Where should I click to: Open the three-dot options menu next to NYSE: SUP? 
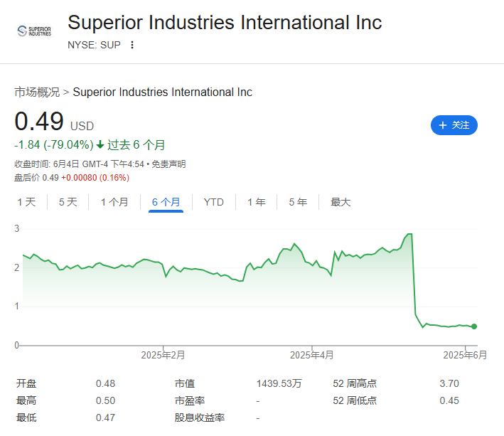(132, 45)
